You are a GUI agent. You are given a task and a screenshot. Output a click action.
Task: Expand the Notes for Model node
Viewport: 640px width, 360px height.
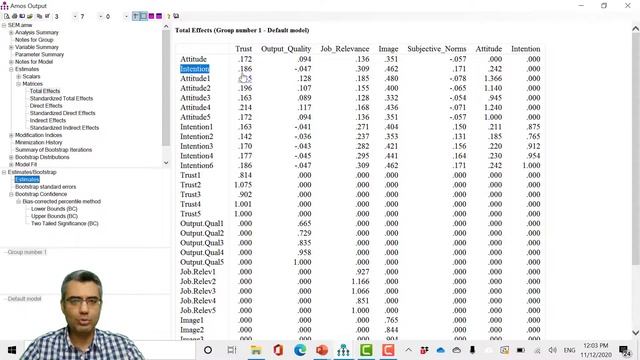pyautogui.click(x=11, y=62)
